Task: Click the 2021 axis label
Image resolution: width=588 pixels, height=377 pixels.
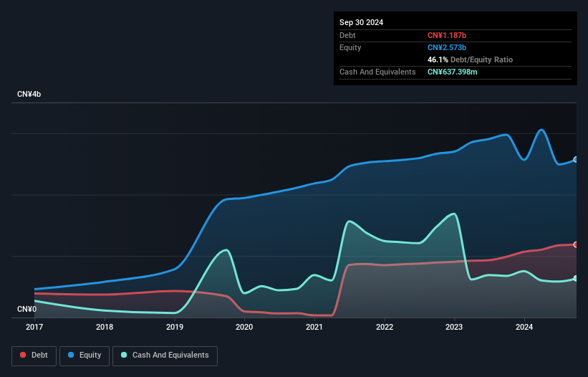Action: click(x=314, y=327)
